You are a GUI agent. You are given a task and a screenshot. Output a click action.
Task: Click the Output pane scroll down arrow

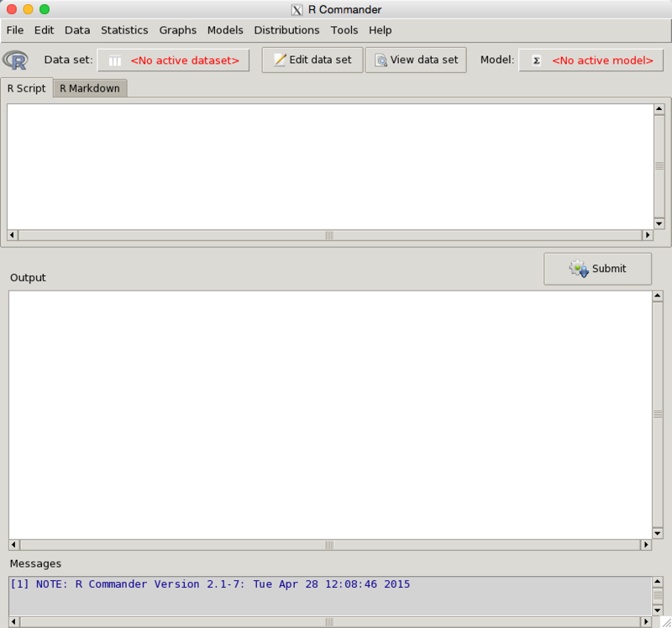click(658, 533)
